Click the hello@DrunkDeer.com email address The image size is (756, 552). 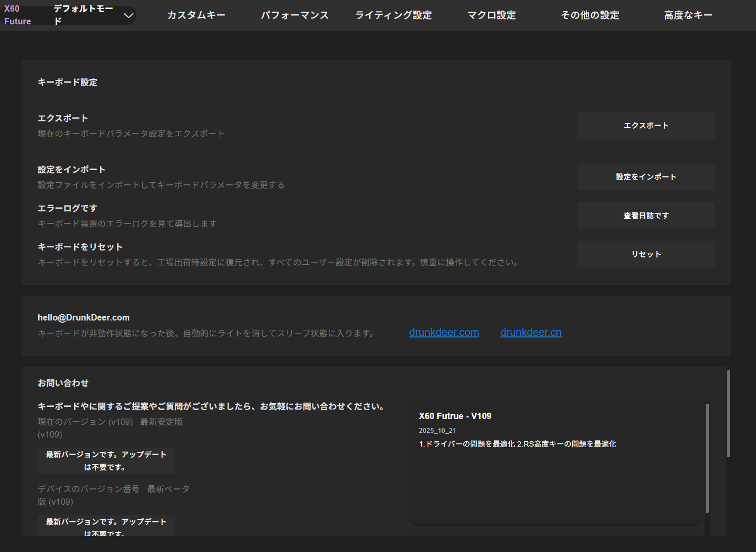coord(84,317)
